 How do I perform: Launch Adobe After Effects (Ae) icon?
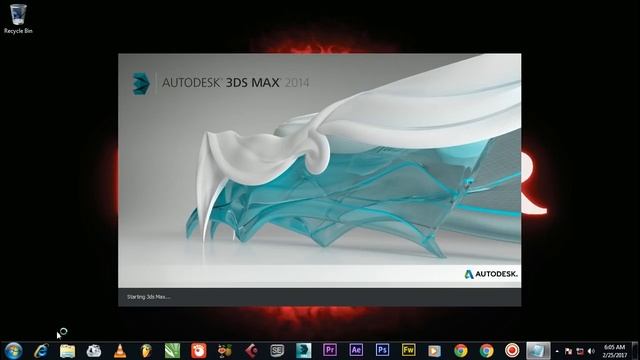pos(356,350)
